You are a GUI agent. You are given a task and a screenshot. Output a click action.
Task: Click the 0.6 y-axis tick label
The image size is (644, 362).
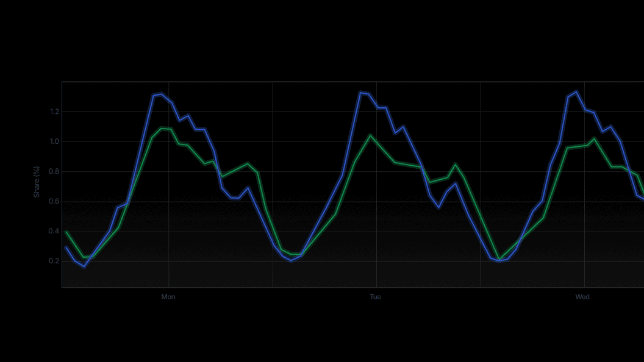coord(55,202)
